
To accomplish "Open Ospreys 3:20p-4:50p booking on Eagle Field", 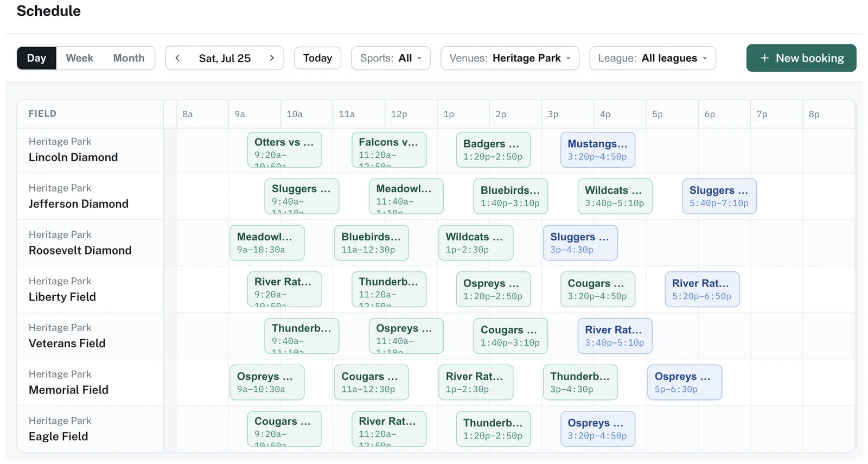I will 598,429.
